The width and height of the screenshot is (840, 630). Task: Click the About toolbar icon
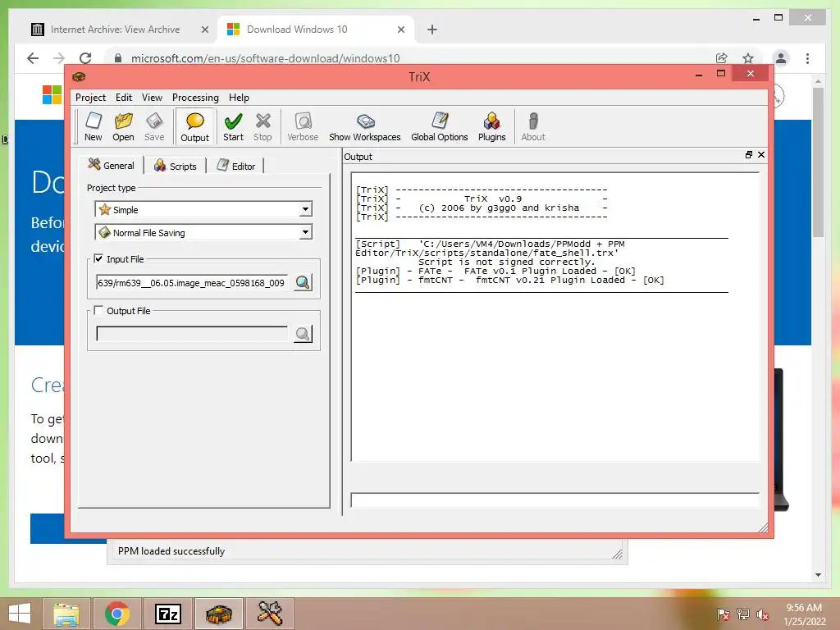point(533,126)
